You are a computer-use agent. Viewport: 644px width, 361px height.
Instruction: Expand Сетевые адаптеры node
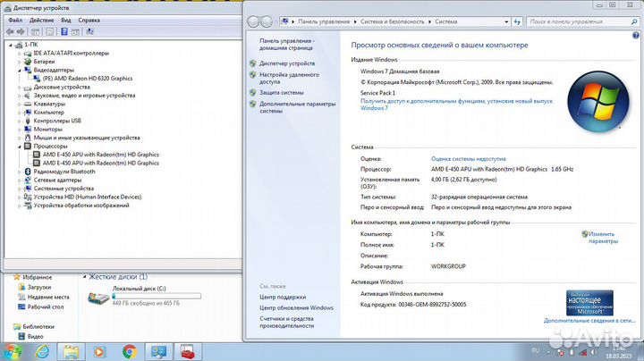click(x=19, y=180)
